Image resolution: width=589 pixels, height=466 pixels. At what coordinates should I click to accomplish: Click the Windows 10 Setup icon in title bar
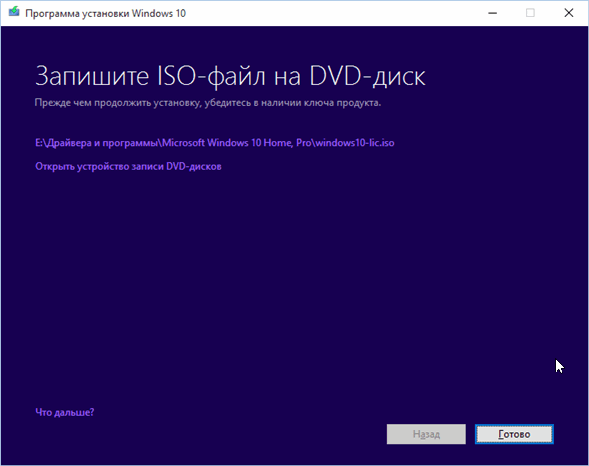coord(14,13)
